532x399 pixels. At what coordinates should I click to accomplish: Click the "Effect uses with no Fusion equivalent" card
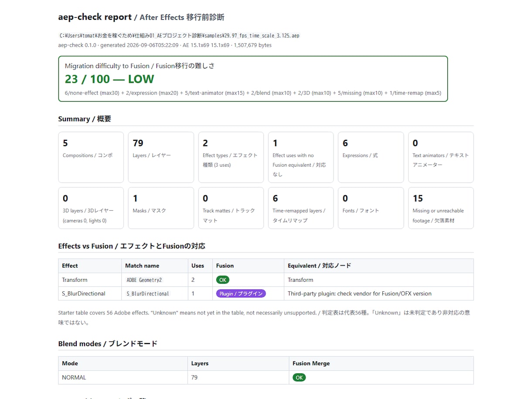(301, 157)
